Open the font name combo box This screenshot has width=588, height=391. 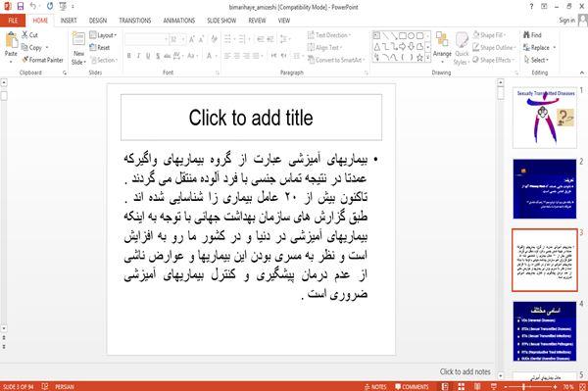[146, 39]
